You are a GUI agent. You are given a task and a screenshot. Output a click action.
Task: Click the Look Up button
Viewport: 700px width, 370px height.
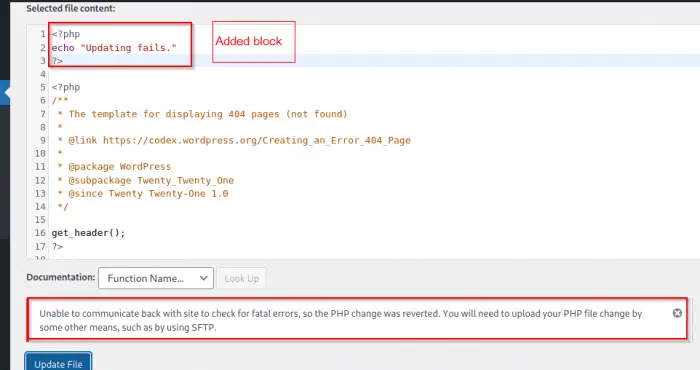point(242,278)
